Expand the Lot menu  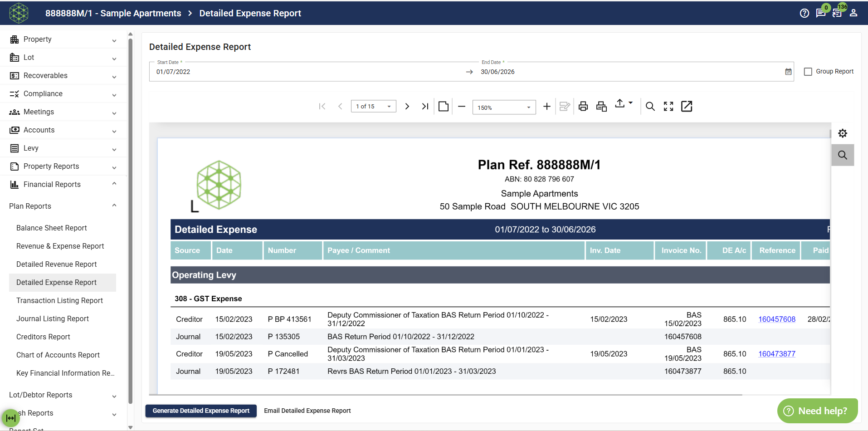pyautogui.click(x=63, y=58)
